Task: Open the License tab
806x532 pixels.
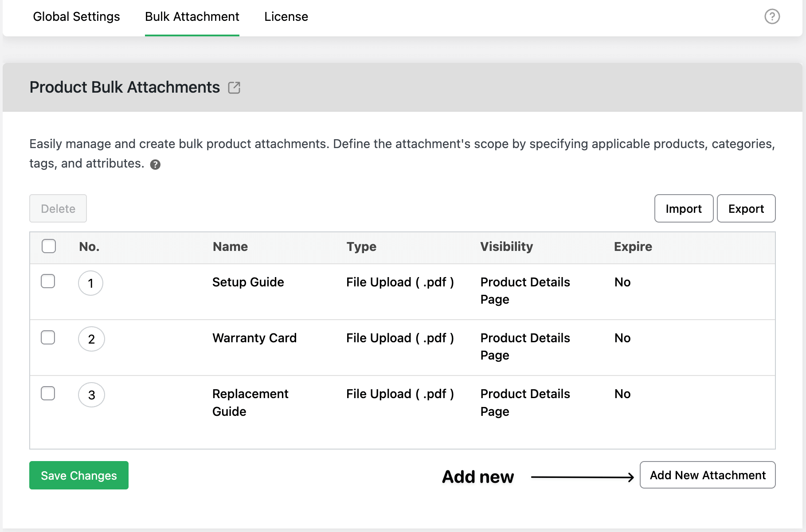Action: (286, 16)
